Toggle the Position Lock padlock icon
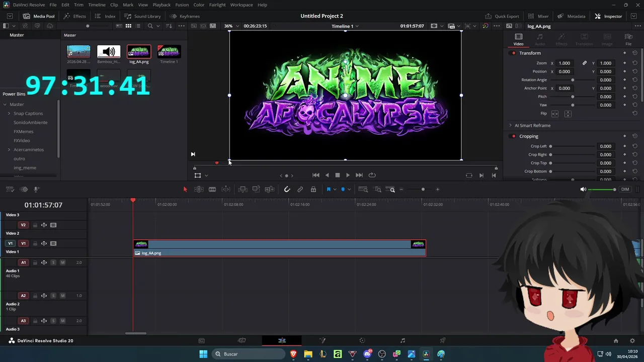 pyautogui.click(x=313, y=190)
